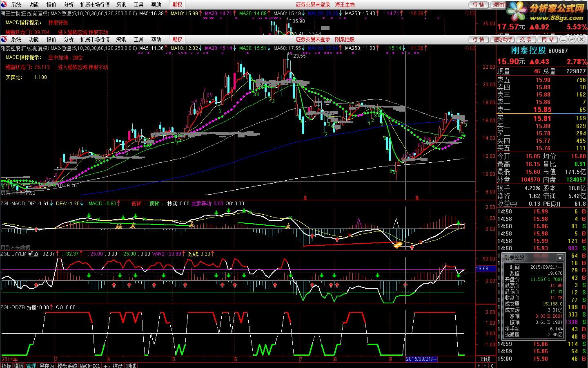Click 期权 button in 刚泰控股 window
This screenshot has height=368, width=588.
pos(177,39)
